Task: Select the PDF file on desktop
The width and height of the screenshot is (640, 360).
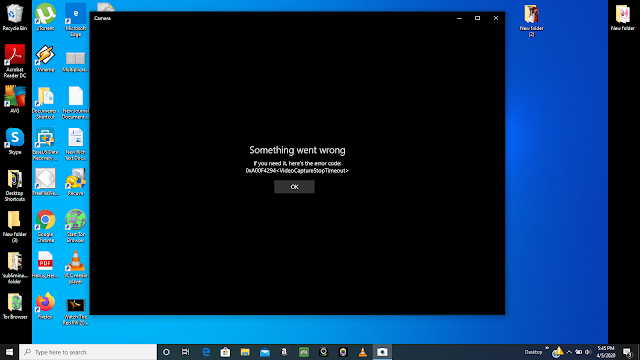Action: [x=45, y=265]
